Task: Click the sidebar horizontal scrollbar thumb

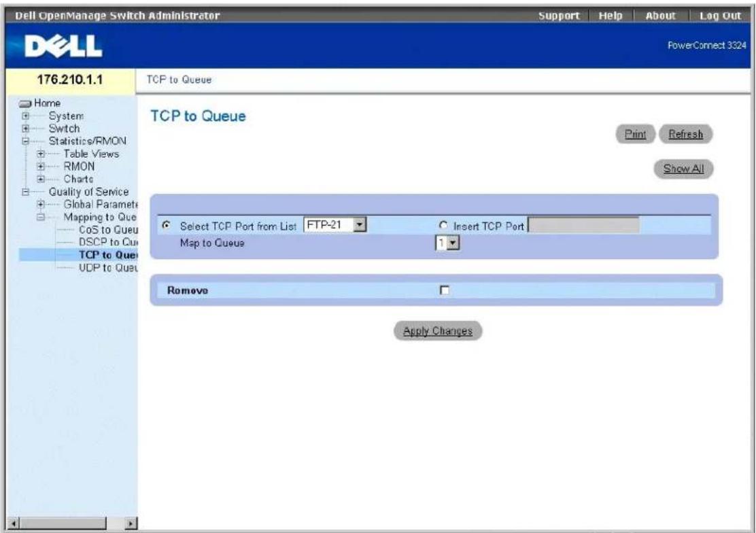Action: coord(63,523)
